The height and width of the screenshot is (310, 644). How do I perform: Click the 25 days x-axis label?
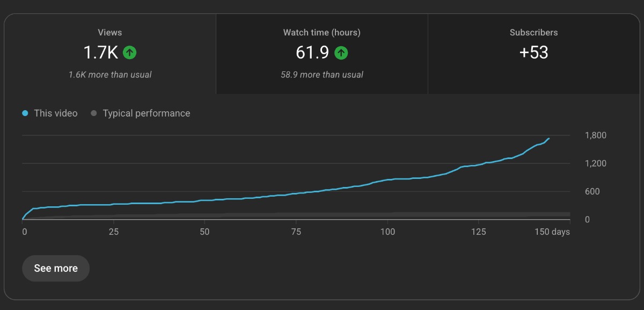coord(113,232)
